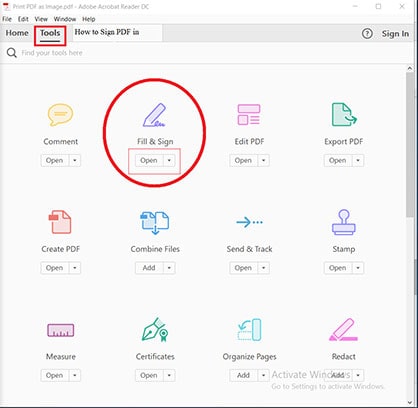Click the Comment speech bubble icon
The image size is (418, 408).
click(x=60, y=115)
